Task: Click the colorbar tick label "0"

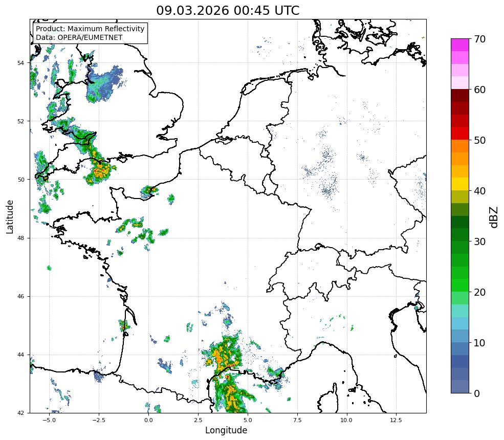Action: point(477,393)
